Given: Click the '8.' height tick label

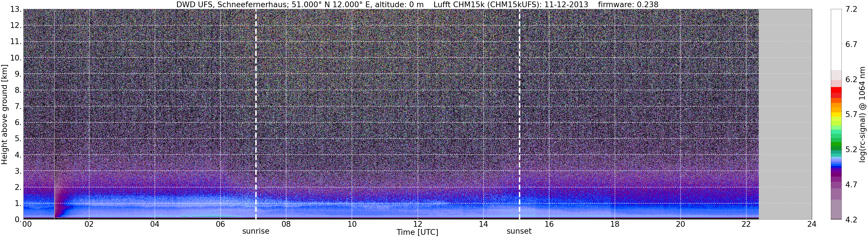Looking at the screenshot, I should click(18, 90).
